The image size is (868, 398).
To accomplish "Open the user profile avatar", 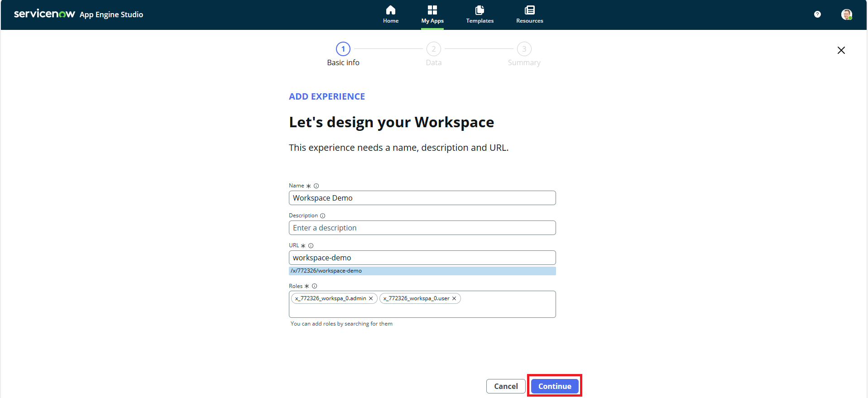I will pyautogui.click(x=846, y=14).
